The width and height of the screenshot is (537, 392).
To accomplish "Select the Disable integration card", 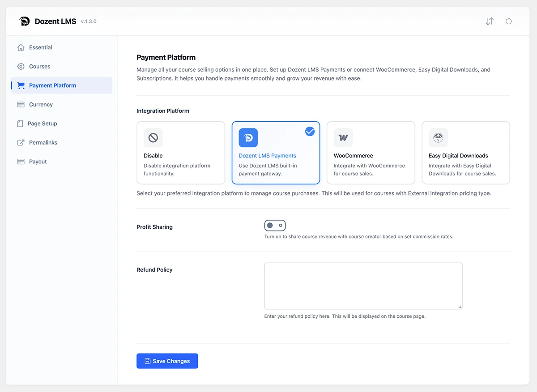I will point(181,153).
